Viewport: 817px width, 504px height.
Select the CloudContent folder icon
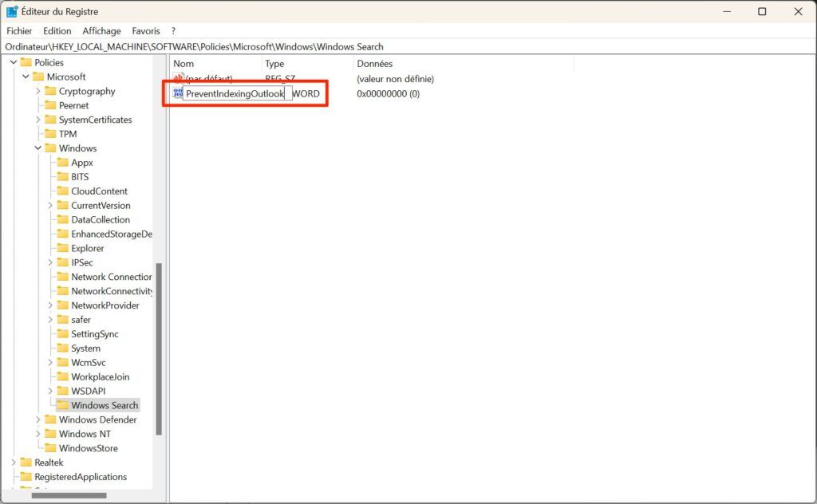coord(62,191)
